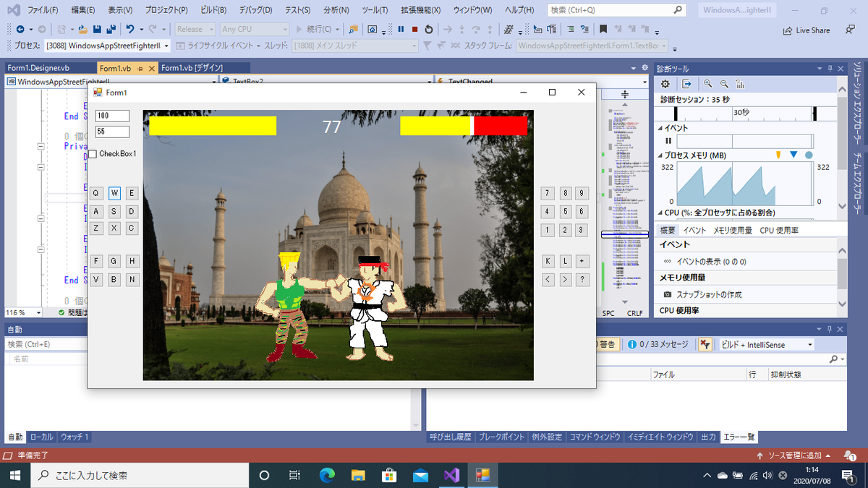This screenshot has width=868, height=488.
Task: Click the left player's yellow health bar
Action: pyautogui.click(x=213, y=126)
